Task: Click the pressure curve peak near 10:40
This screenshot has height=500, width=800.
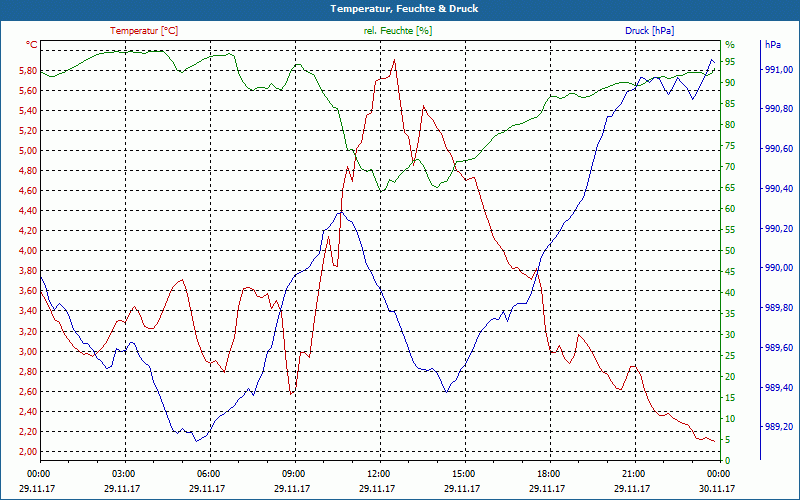Action: [341, 211]
